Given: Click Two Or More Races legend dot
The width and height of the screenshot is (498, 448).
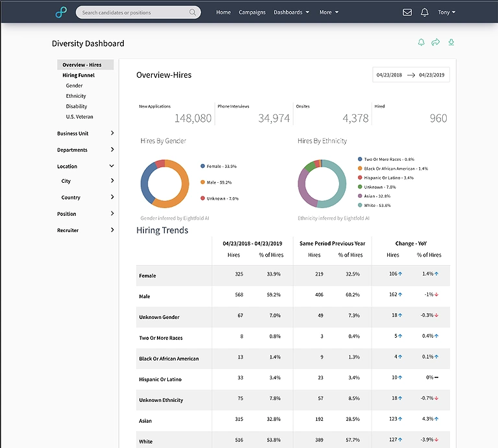Looking at the screenshot, I should point(360,159).
